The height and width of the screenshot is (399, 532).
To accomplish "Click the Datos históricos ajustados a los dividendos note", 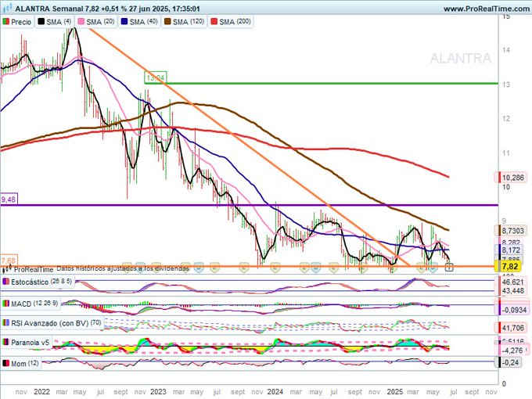I will (123, 268).
